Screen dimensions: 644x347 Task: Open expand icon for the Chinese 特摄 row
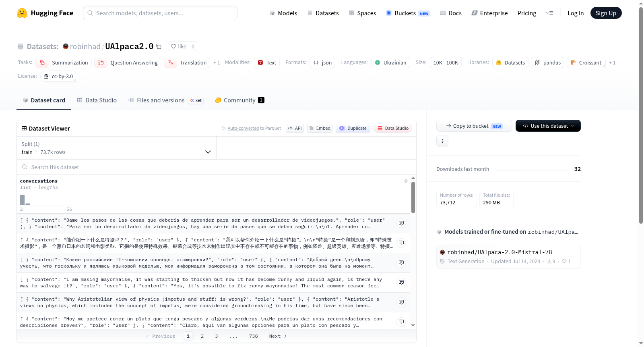coord(401,243)
